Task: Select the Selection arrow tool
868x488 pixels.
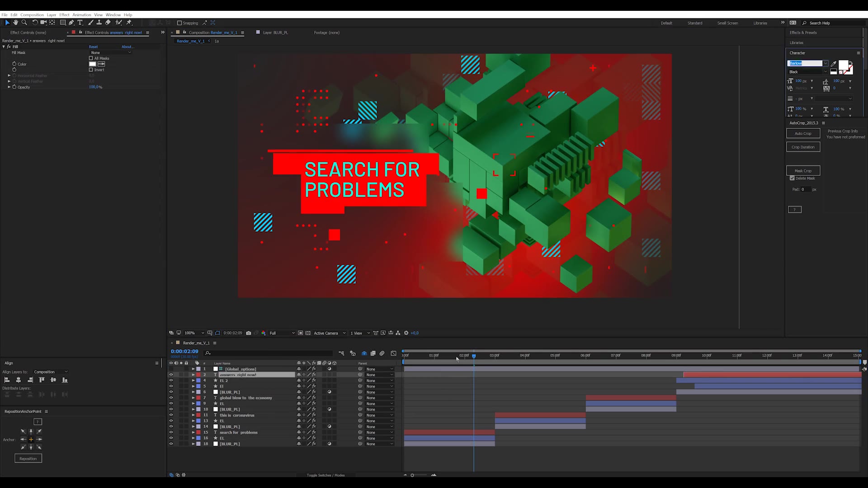Action: [7, 23]
